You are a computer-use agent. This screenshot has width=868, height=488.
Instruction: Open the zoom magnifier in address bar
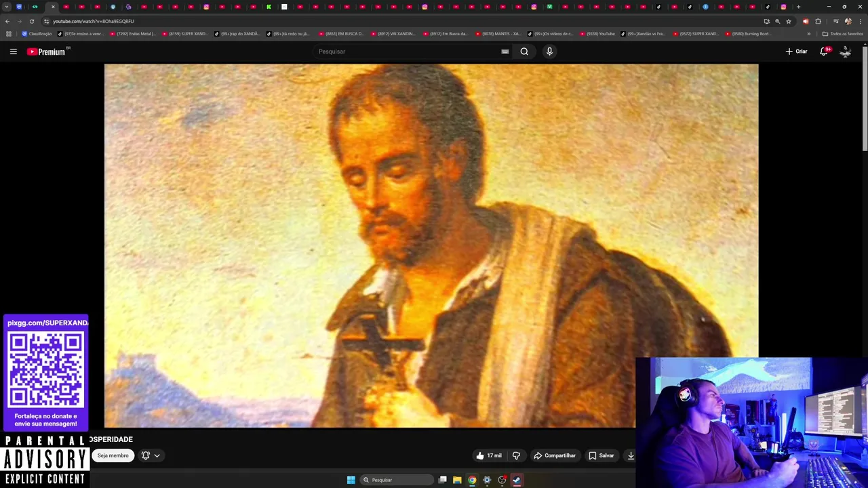click(778, 21)
